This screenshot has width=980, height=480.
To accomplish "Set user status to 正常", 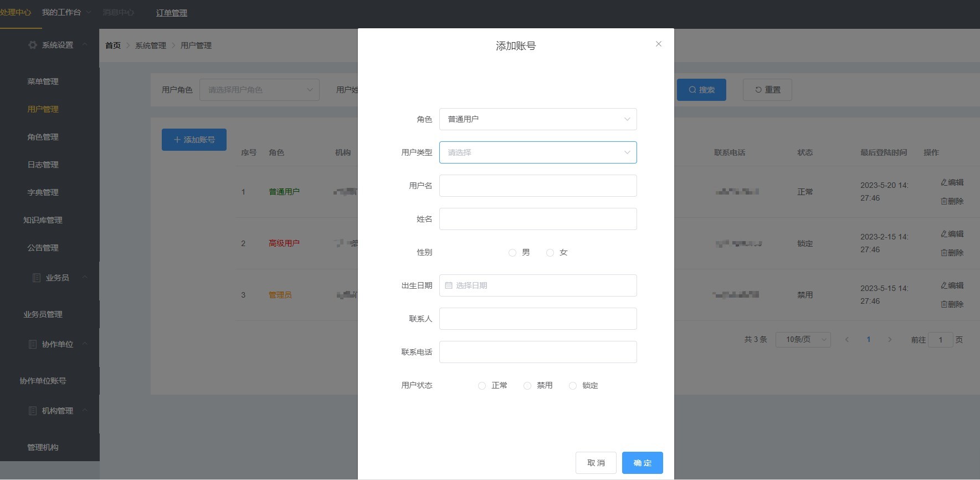I will point(482,386).
